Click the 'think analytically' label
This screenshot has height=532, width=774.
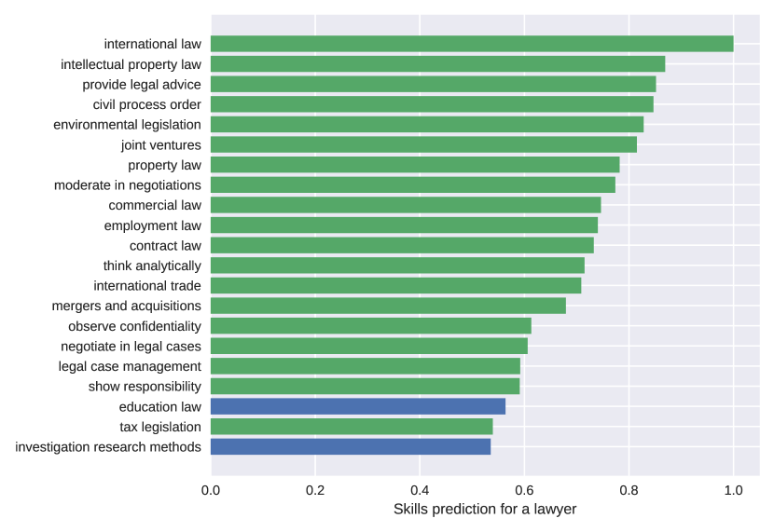(152, 266)
